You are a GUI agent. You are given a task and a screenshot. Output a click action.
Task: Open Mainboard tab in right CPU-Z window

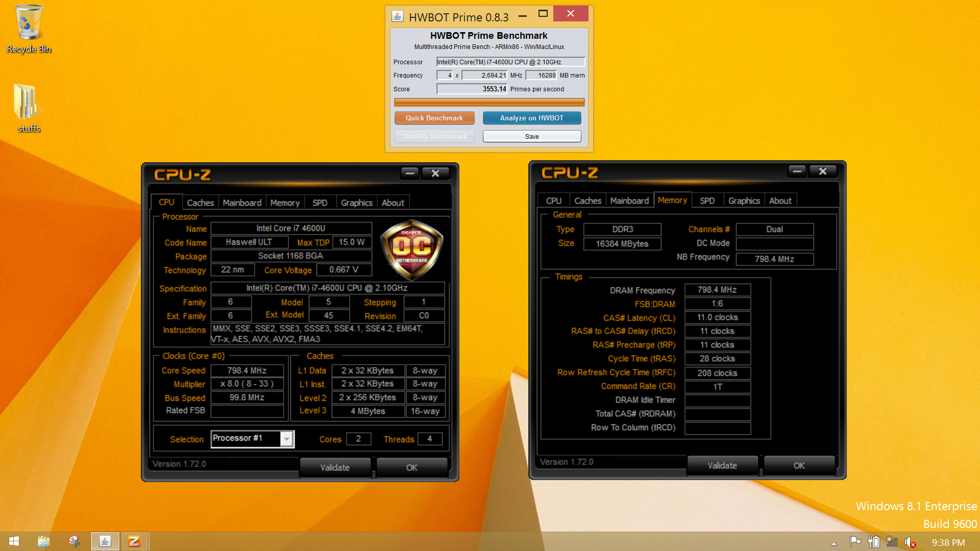coord(629,201)
